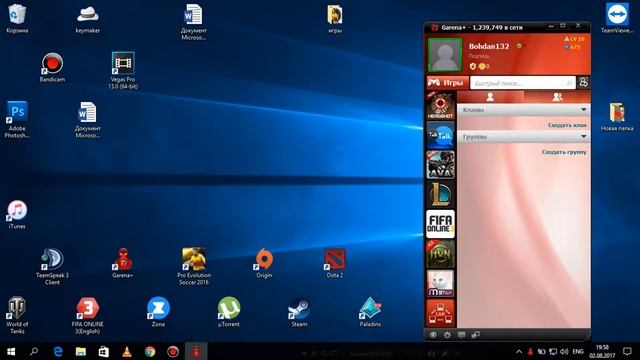Open the LAN games tile in Garena+

point(440,313)
